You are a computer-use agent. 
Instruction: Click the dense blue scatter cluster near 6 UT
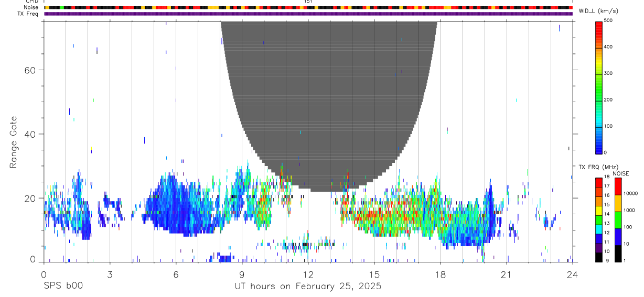point(178,207)
